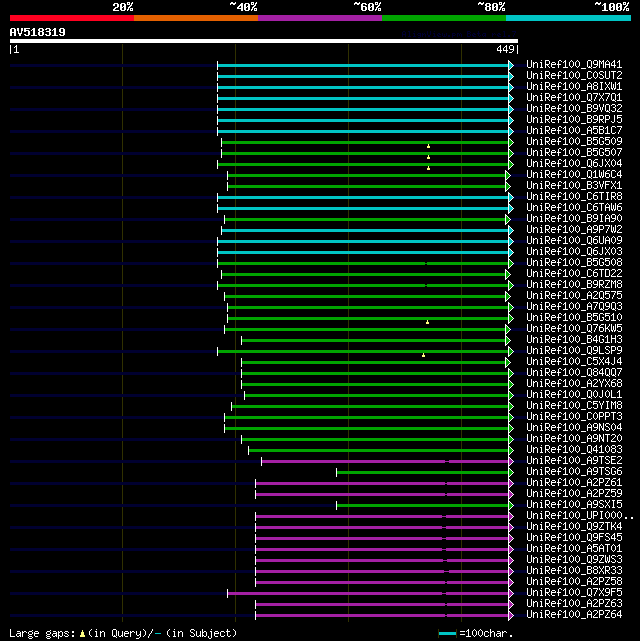Select the UniRef100_B5G509 label

(574, 141)
